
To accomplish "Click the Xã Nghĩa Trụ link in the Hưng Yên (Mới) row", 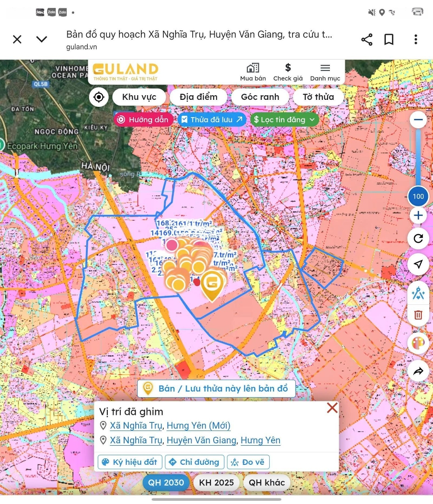I will point(136,426).
